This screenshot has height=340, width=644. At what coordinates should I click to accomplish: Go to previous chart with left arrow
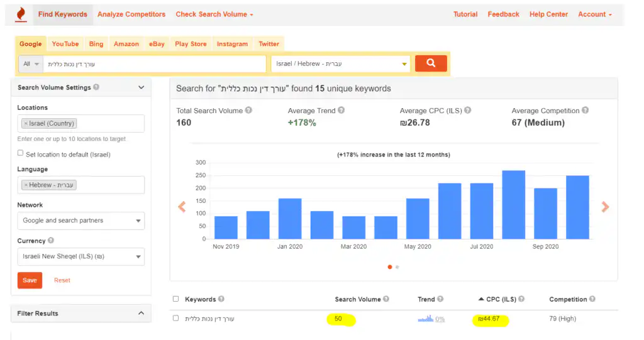(182, 207)
